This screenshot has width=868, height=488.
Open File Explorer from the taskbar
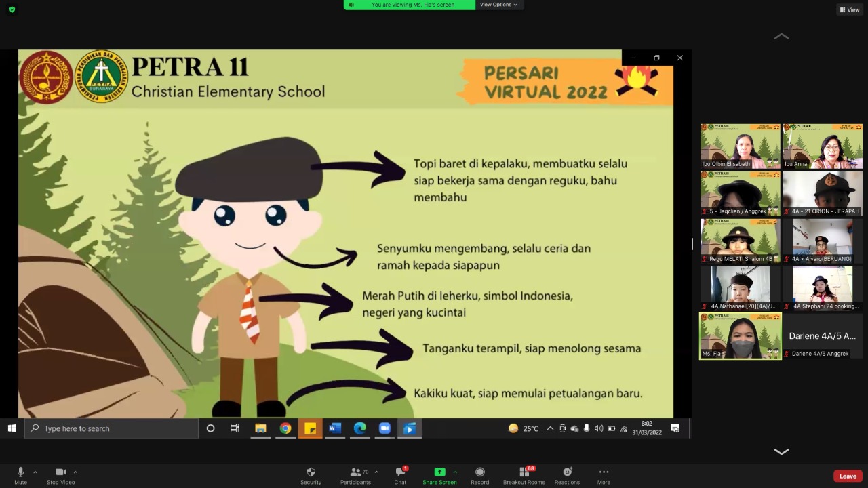click(260, 428)
